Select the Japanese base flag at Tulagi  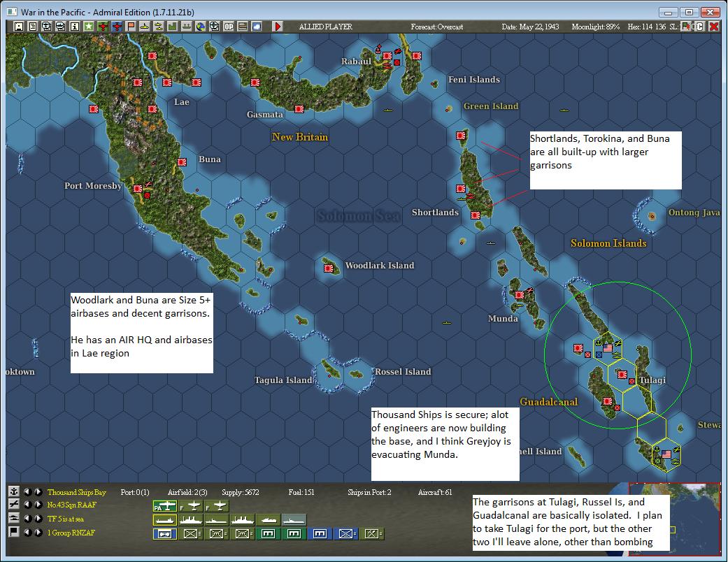pyautogui.click(x=622, y=374)
